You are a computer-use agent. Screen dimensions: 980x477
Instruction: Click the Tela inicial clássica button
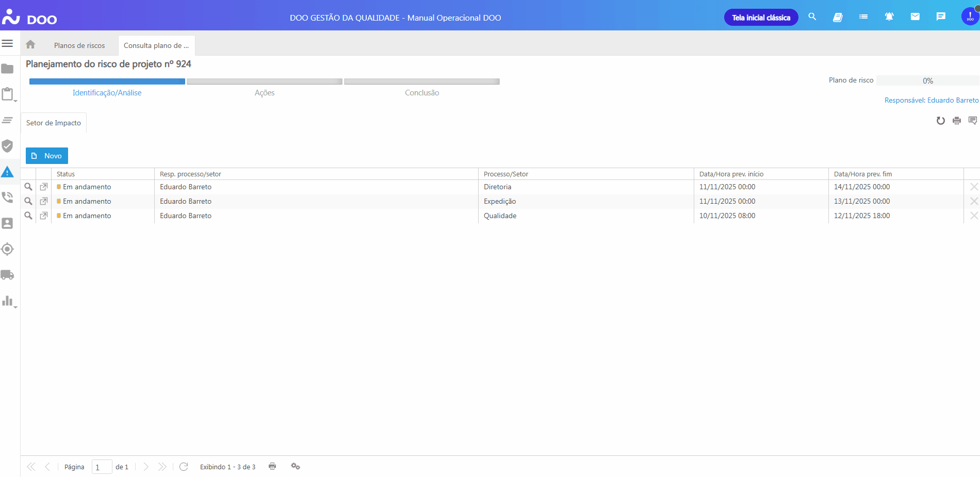(761, 18)
